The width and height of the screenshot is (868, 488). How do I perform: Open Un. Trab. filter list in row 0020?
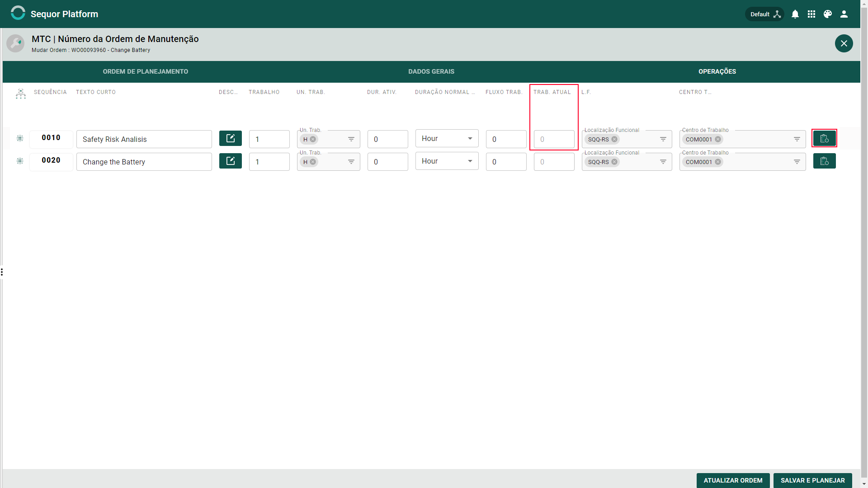click(351, 162)
